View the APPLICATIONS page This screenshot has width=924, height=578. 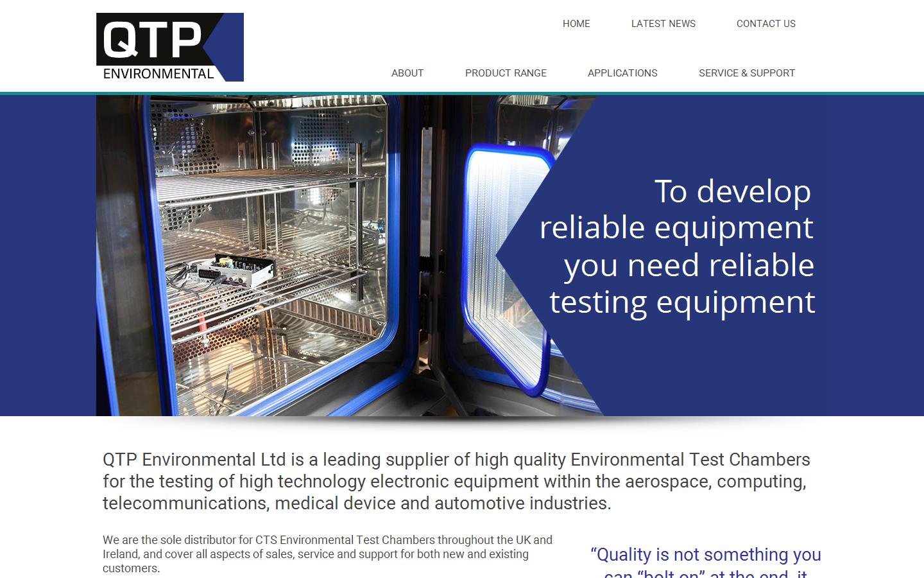pos(622,73)
